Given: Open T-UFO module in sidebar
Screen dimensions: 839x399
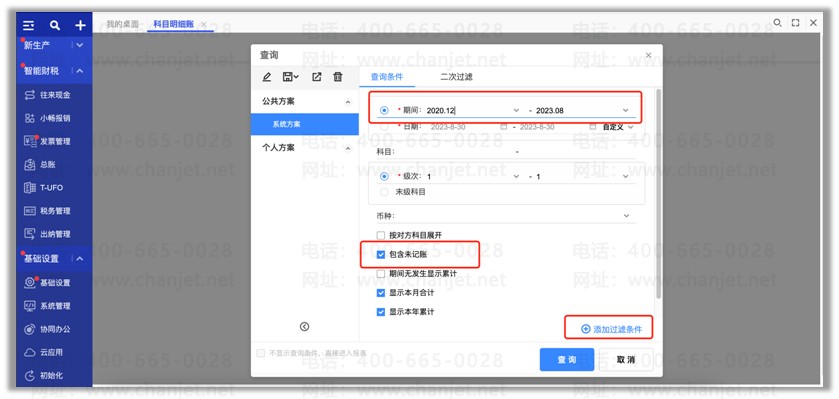Looking at the screenshot, I should (44, 188).
